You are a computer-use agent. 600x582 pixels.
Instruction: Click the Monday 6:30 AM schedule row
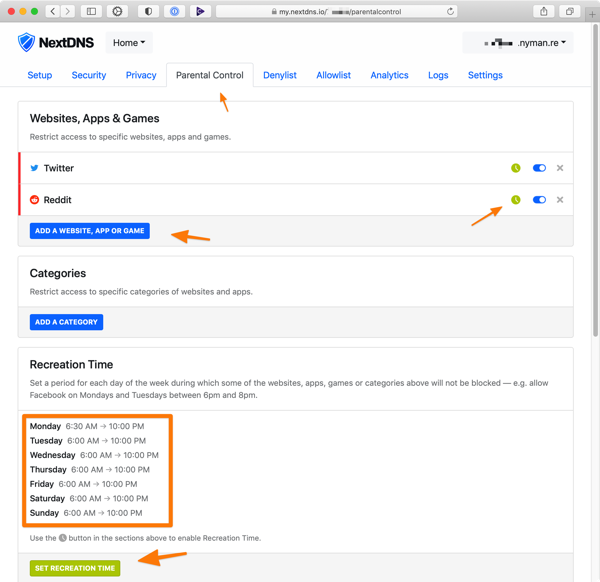(x=87, y=426)
